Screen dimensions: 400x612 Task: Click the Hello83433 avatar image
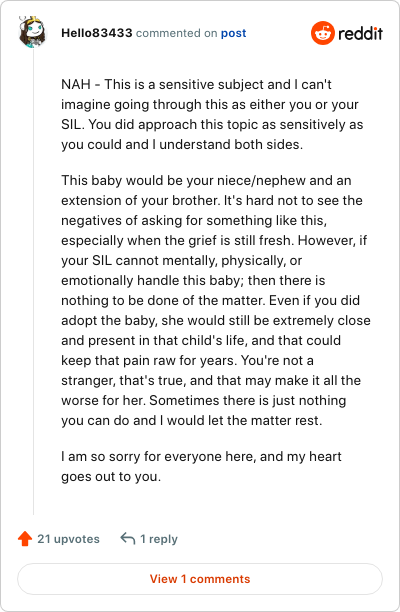(x=33, y=32)
